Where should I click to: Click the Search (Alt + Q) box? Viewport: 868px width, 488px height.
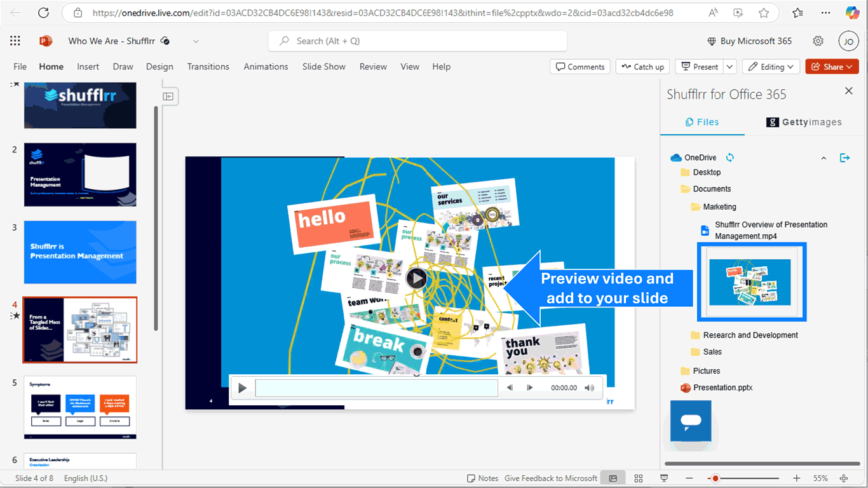pos(417,41)
